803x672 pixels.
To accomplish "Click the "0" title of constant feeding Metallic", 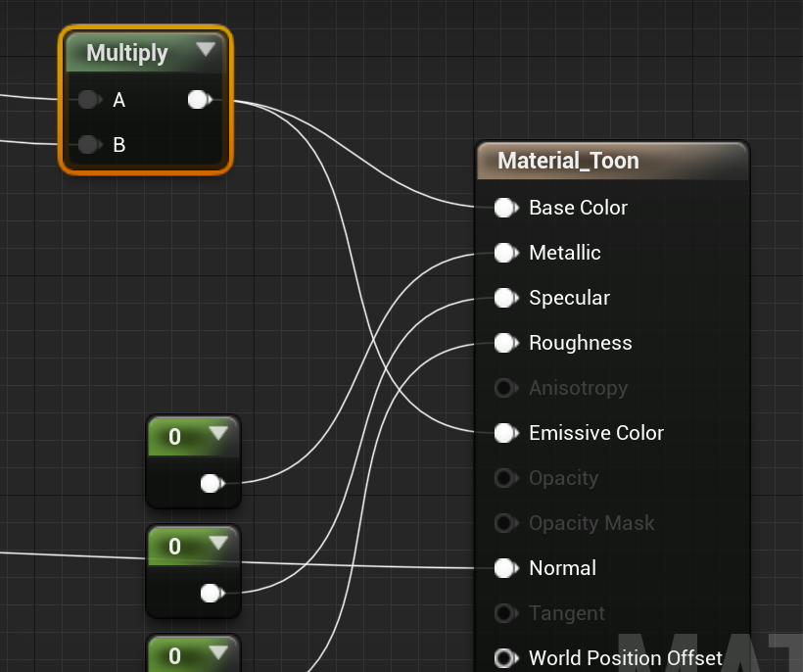I will [x=174, y=437].
